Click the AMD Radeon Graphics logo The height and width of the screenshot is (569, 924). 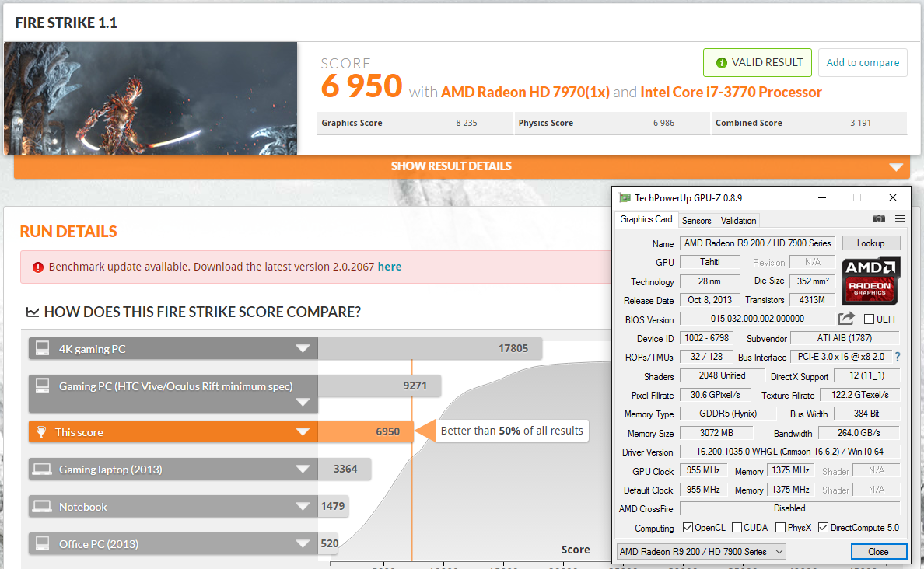(870, 281)
